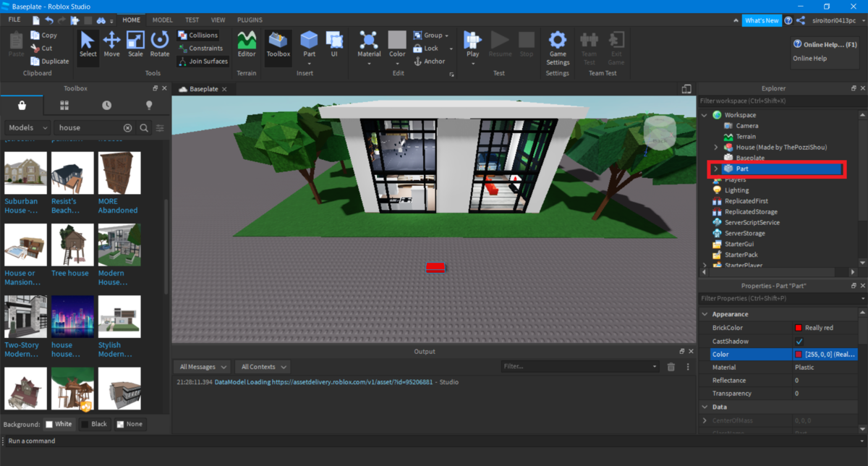Screen dimensions: 868x466
Task: Clear the Output log with trash icon
Action: click(x=671, y=367)
